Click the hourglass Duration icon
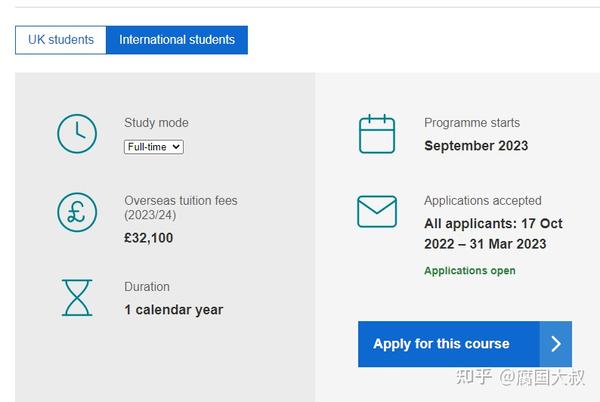The image size is (600, 402). point(77,298)
